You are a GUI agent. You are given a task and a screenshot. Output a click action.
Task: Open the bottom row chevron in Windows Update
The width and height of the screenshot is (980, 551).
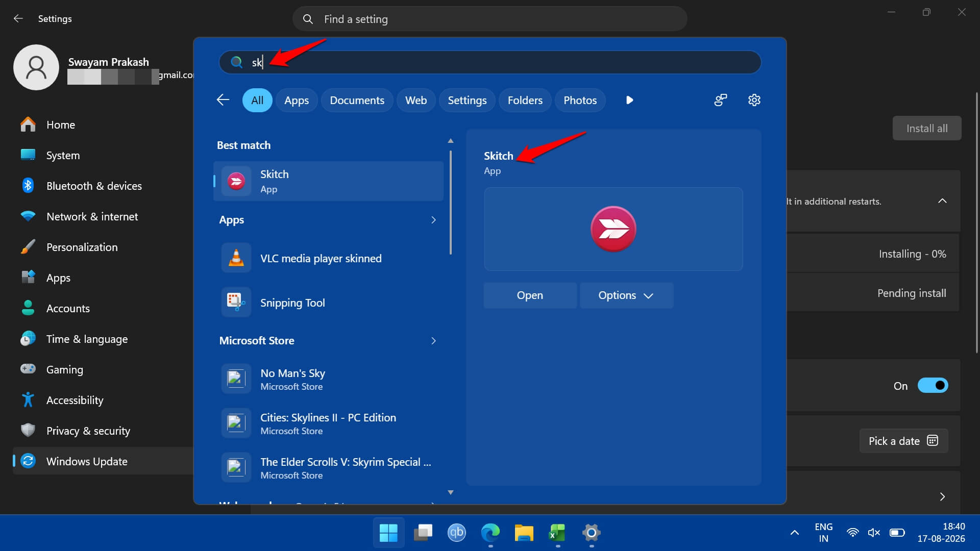pyautogui.click(x=942, y=497)
